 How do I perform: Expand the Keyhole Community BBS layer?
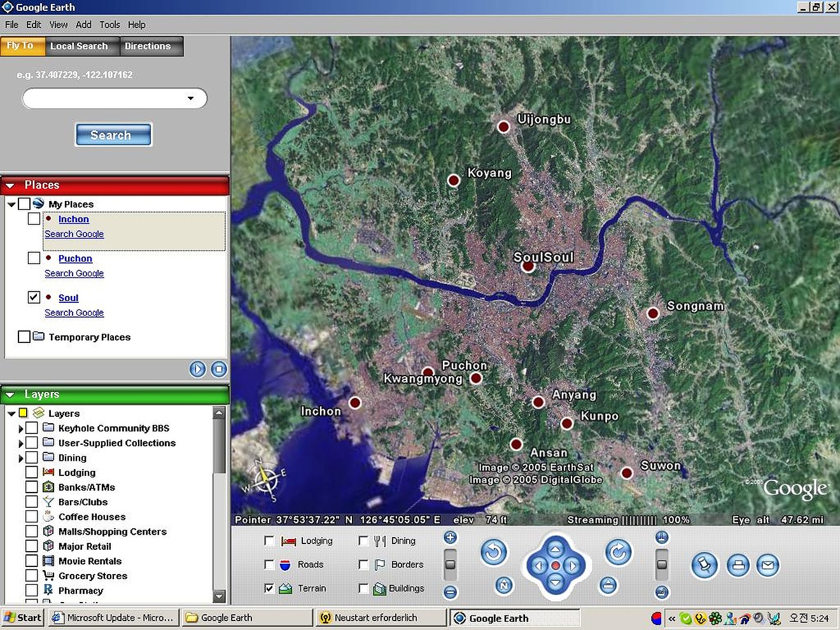(21, 429)
